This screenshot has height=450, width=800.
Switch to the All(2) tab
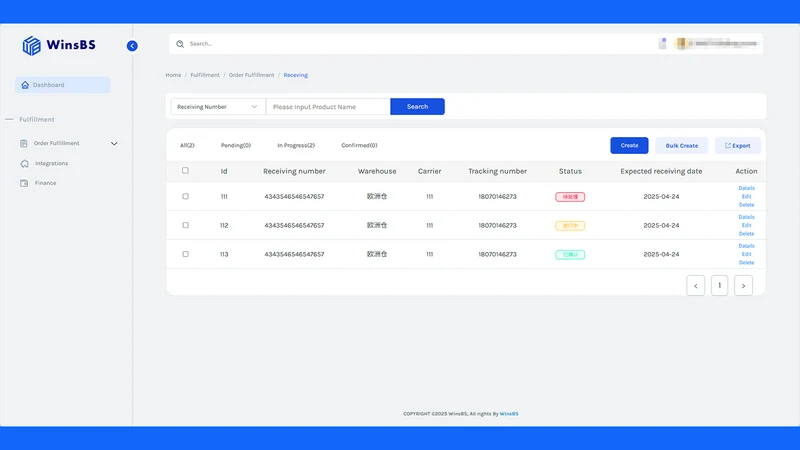pos(187,145)
